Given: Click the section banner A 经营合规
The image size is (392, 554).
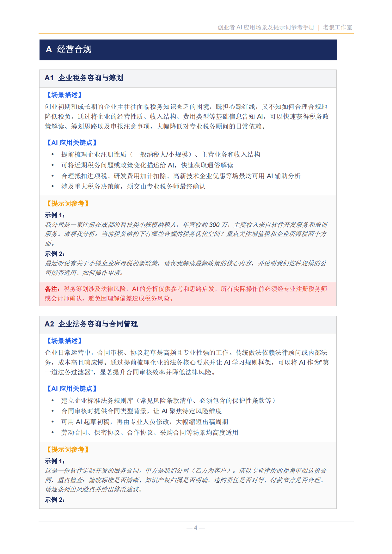Looking at the screenshot, I should coord(188,50).
